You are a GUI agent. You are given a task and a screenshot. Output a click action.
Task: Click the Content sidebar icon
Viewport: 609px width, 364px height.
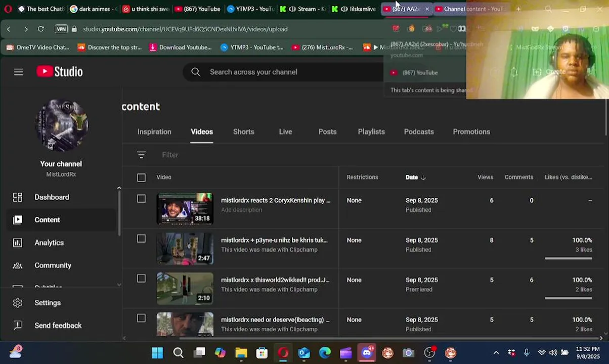coord(18,220)
